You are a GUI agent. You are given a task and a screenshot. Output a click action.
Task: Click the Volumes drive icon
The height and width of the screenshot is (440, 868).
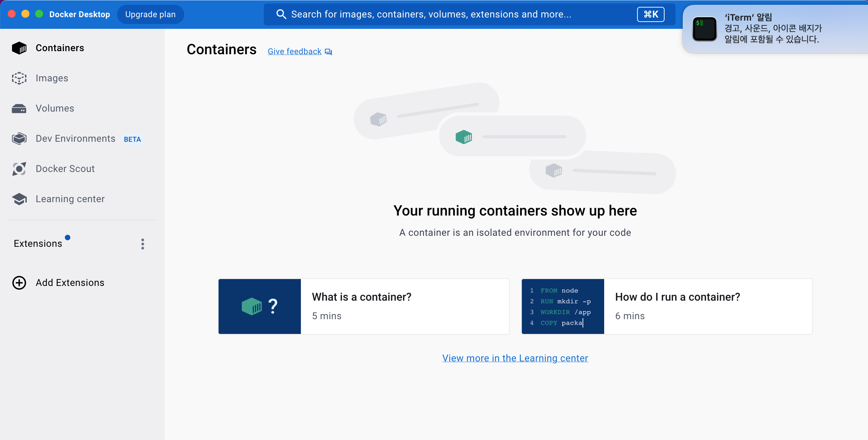pyautogui.click(x=19, y=108)
